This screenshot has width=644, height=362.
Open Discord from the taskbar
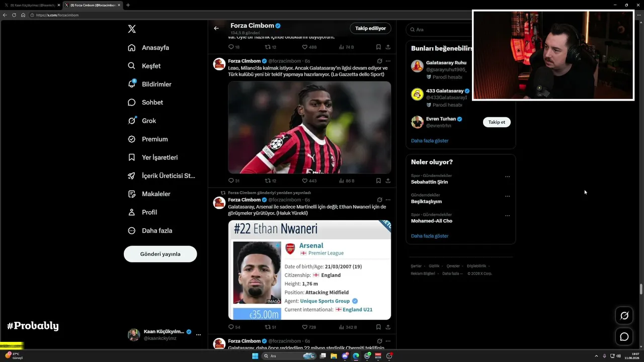345,356
